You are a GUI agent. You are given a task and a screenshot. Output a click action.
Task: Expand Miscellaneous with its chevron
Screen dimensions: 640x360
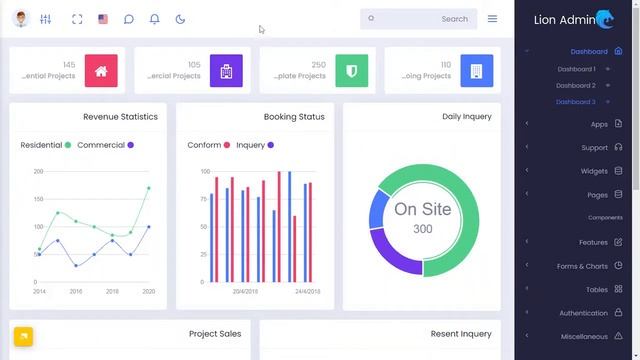tap(527, 336)
